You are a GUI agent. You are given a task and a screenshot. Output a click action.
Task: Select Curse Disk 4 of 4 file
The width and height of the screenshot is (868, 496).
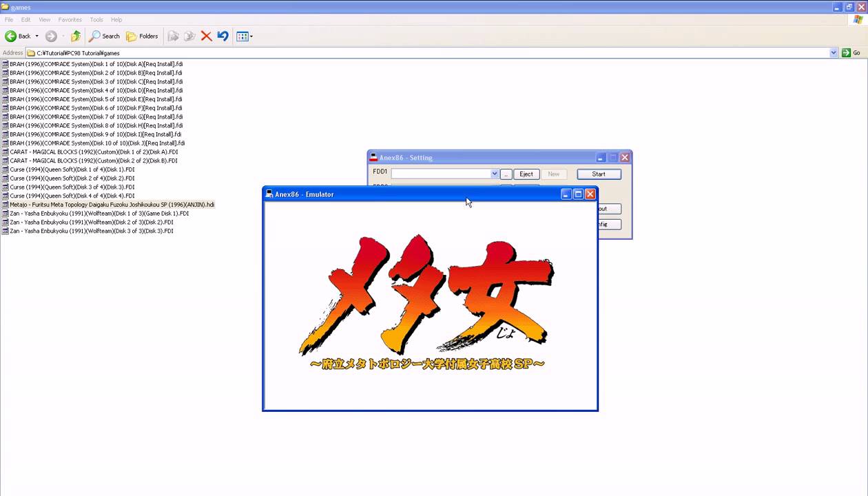pyautogui.click(x=72, y=196)
